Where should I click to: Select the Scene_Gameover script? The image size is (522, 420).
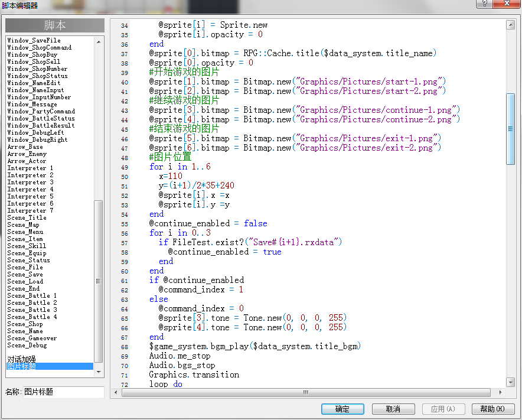coord(32,338)
